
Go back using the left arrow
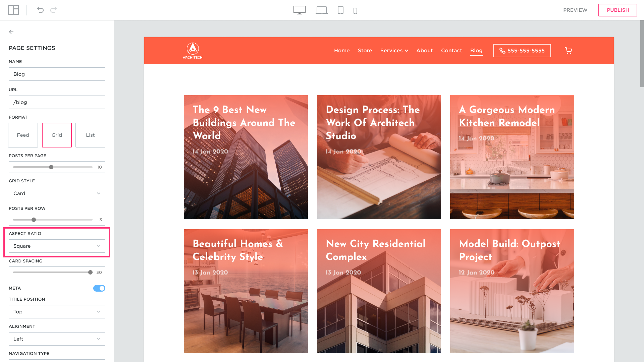[11, 32]
